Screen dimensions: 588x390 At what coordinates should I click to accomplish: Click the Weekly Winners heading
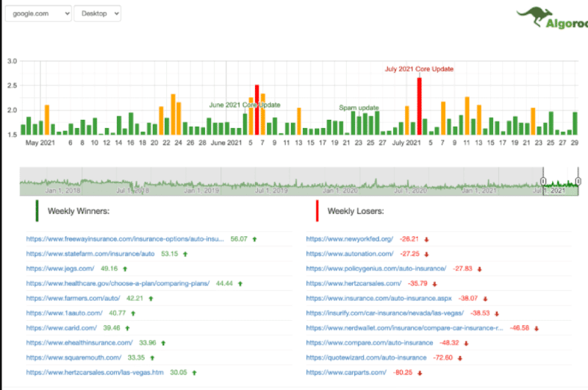coord(79,211)
